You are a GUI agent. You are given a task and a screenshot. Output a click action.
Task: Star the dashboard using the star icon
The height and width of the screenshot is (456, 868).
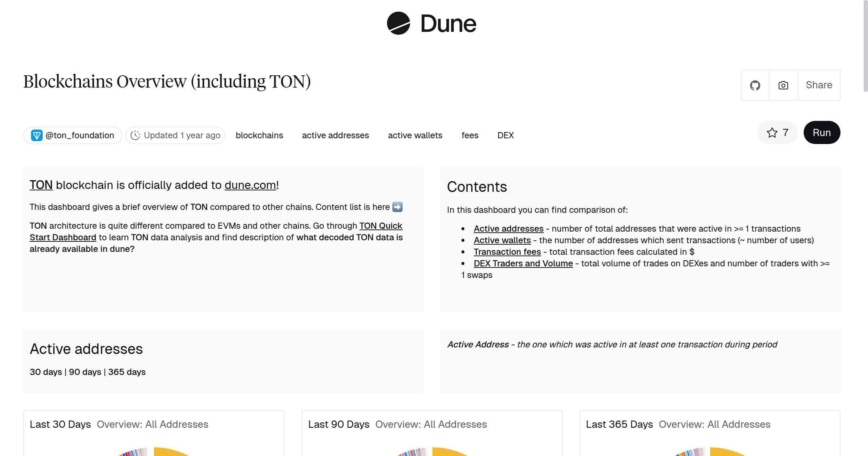click(772, 132)
